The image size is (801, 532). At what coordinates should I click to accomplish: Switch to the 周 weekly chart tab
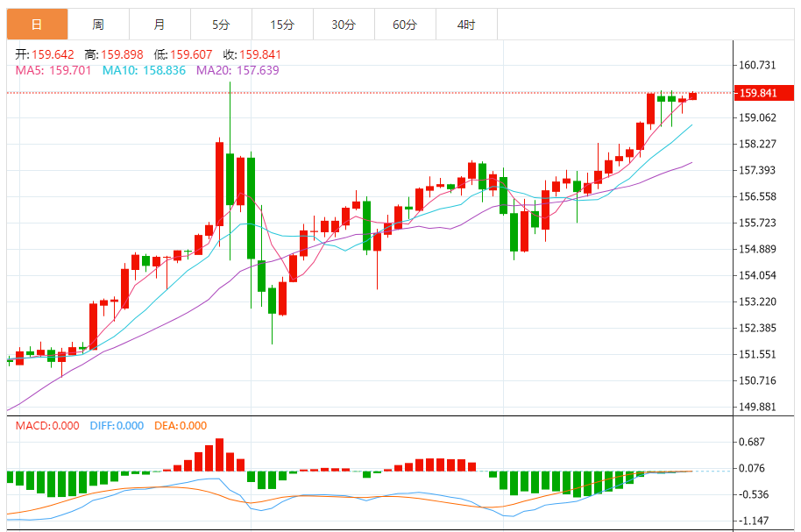pyautogui.click(x=99, y=24)
